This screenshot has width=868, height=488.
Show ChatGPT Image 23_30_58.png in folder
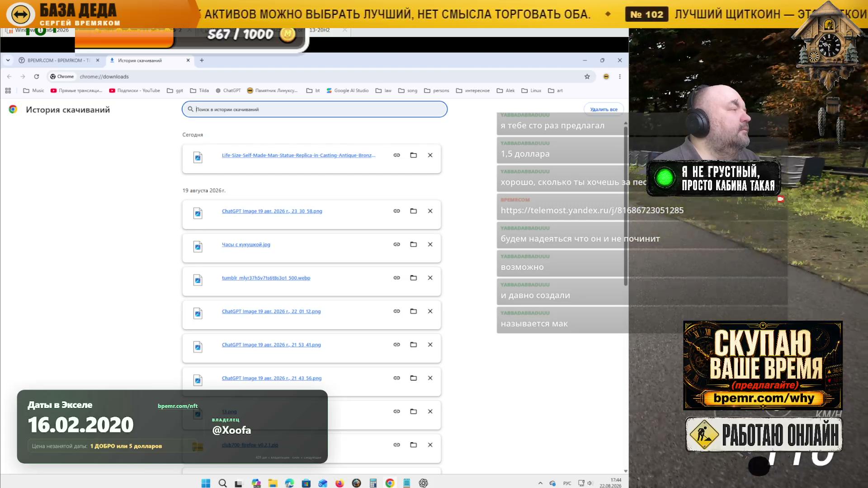413,211
